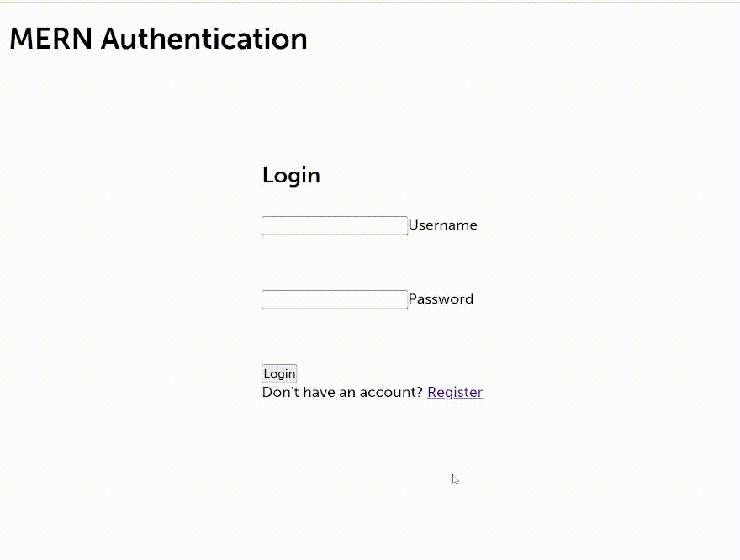Place cursor in the Password box
This screenshot has height=560, width=740.
click(x=335, y=299)
